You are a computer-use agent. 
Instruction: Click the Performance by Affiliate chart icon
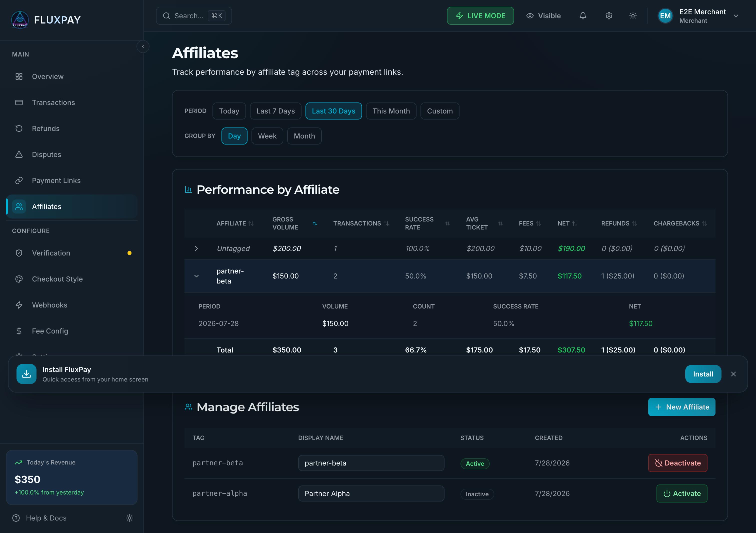tap(188, 190)
